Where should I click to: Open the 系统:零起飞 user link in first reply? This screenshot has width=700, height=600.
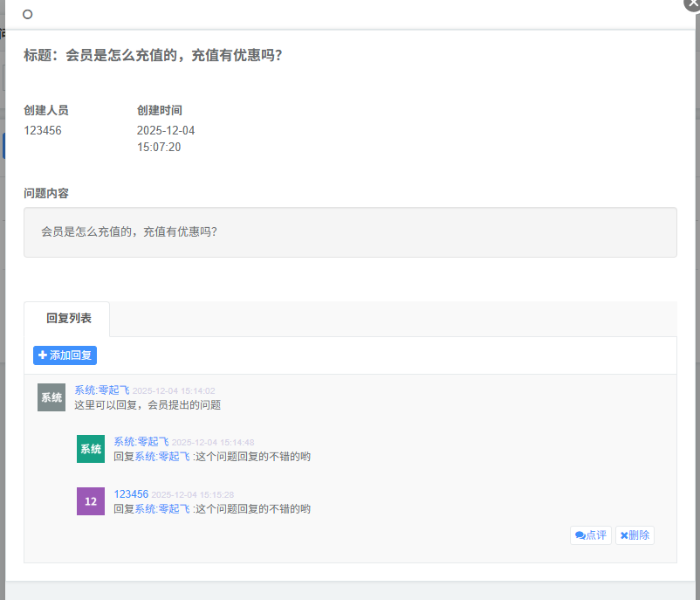pos(100,390)
